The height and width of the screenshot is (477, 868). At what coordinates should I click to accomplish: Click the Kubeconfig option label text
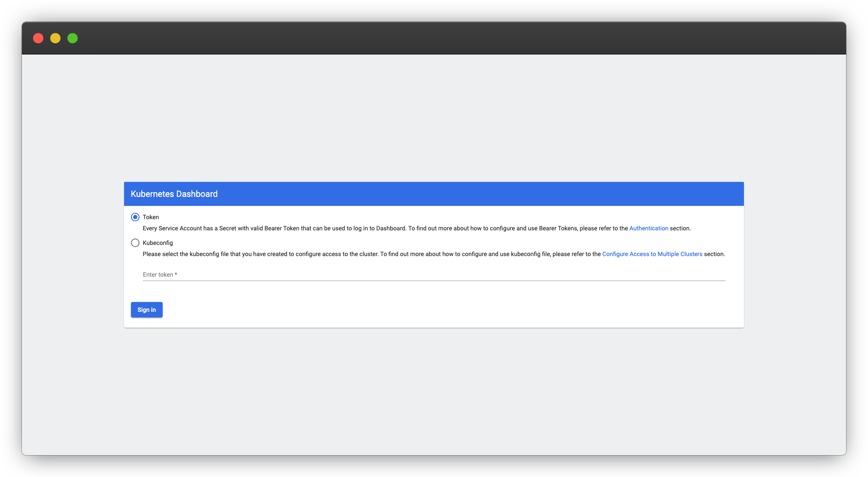pyautogui.click(x=158, y=243)
